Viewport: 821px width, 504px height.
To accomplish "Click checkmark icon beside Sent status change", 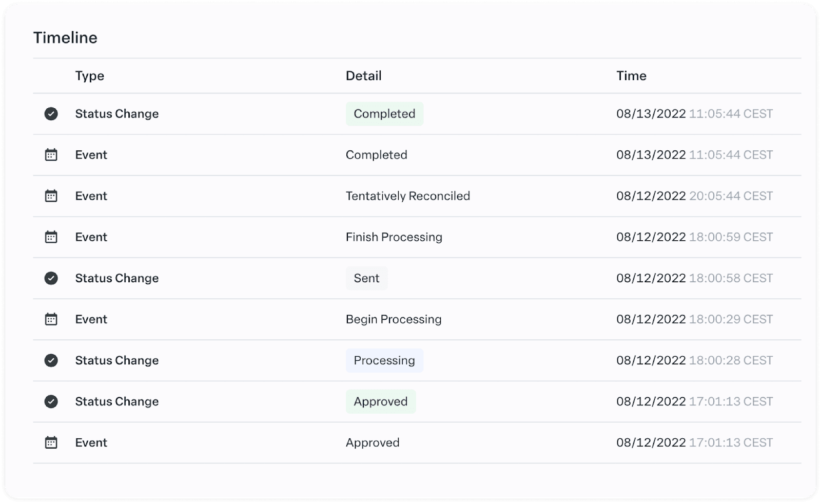I will [51, 278].
